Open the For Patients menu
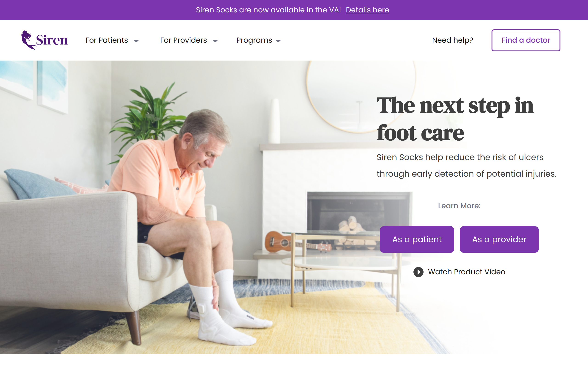The width and height of the screenshot is (588, 367). [x=107, y=40]
